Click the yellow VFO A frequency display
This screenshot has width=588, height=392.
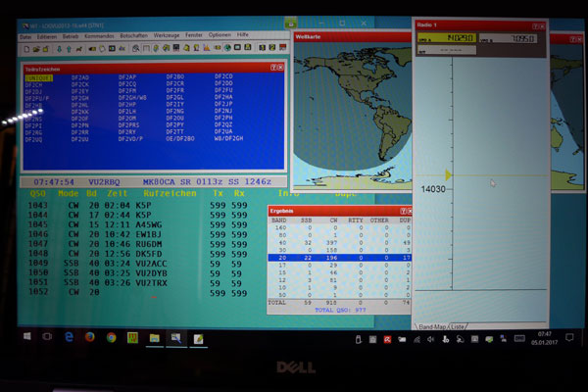(x=447, y=38)
